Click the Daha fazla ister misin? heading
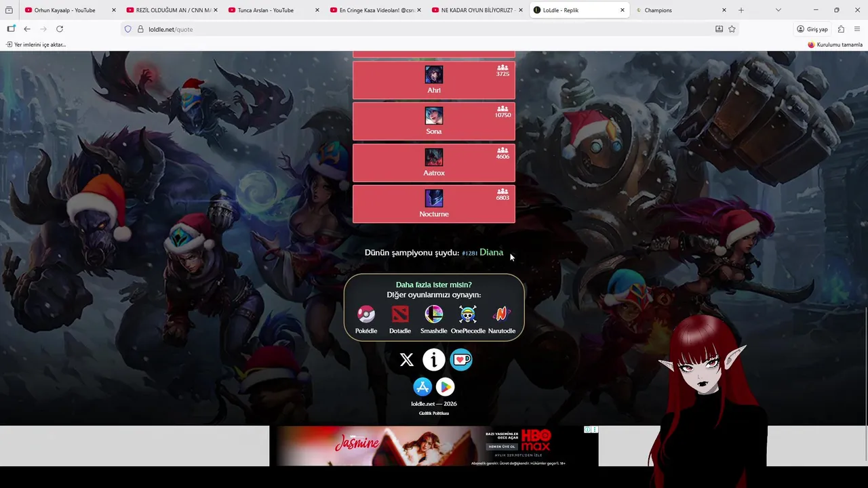 (434, 285)
